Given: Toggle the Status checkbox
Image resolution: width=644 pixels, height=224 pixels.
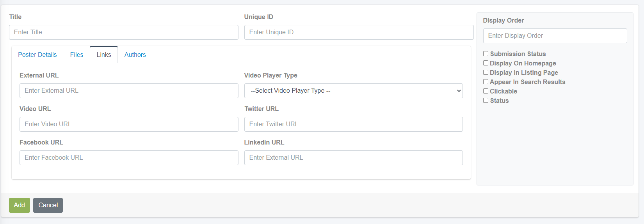Looking at the screenshot, I should point(486,101).
